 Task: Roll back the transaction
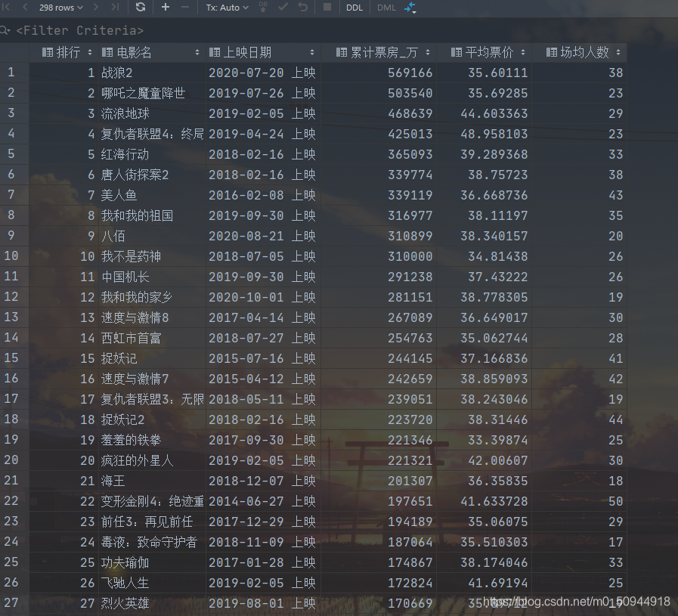click(x=303, y=8)
